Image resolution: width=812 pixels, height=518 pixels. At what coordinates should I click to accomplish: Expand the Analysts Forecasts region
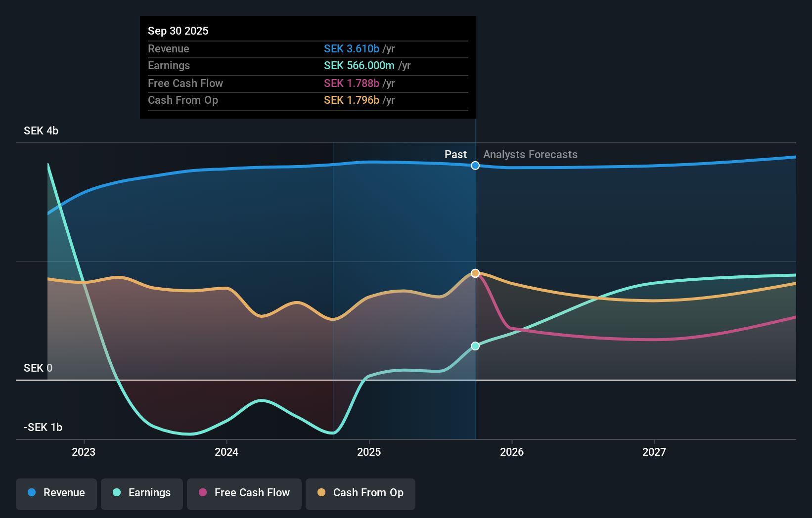tap(530, 154)
